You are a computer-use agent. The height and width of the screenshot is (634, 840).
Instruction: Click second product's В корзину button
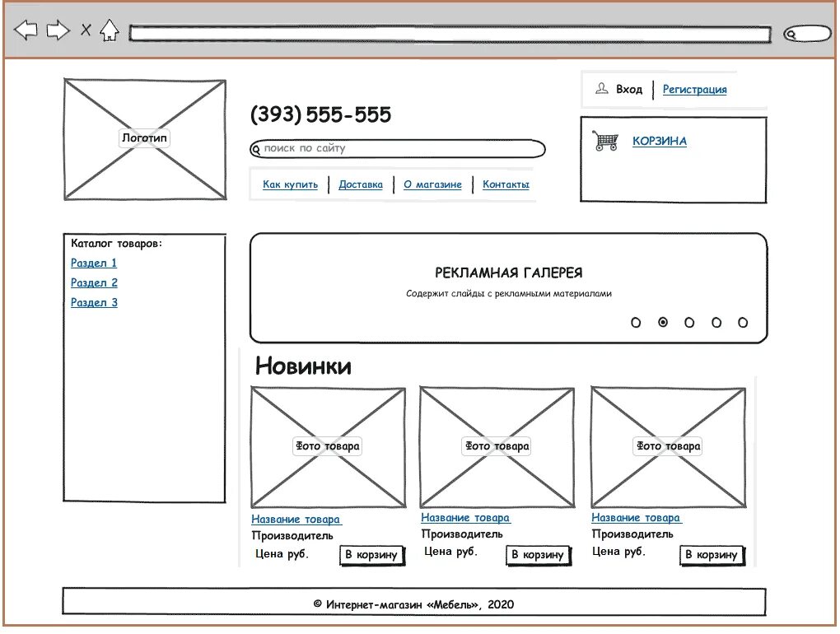click(538, 555)
